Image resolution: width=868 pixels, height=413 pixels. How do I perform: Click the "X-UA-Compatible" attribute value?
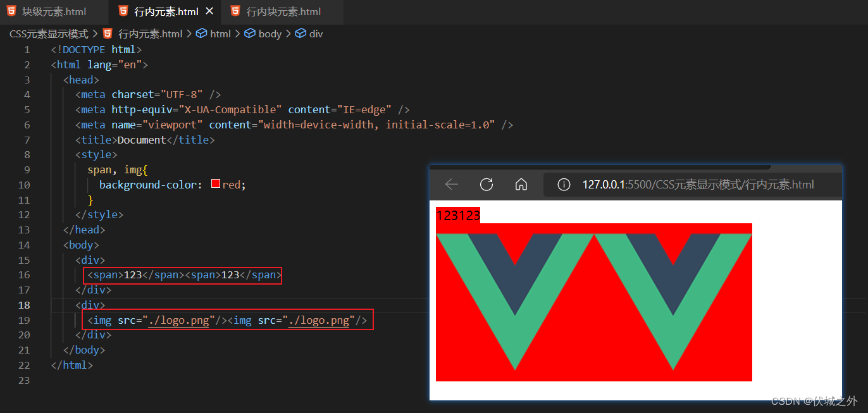coord(230,109)
